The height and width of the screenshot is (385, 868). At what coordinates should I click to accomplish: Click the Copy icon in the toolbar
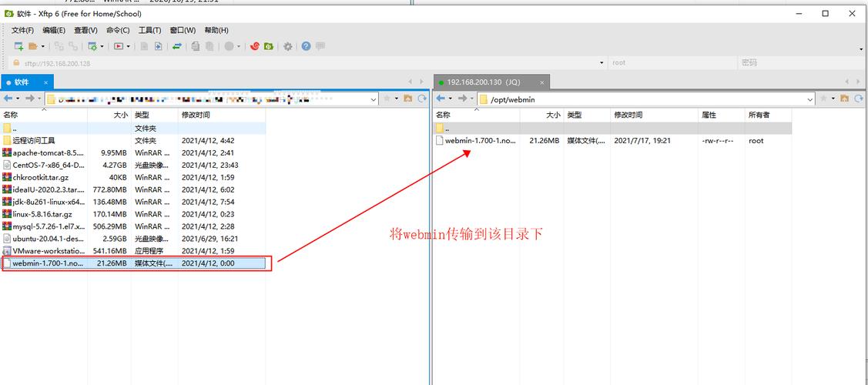point(196,46)
